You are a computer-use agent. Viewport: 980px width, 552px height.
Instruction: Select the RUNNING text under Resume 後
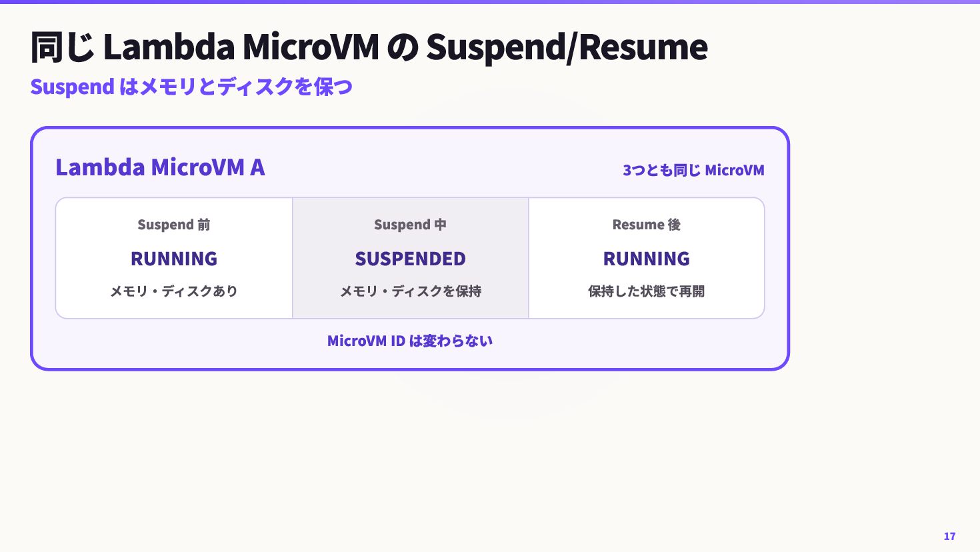647,259
